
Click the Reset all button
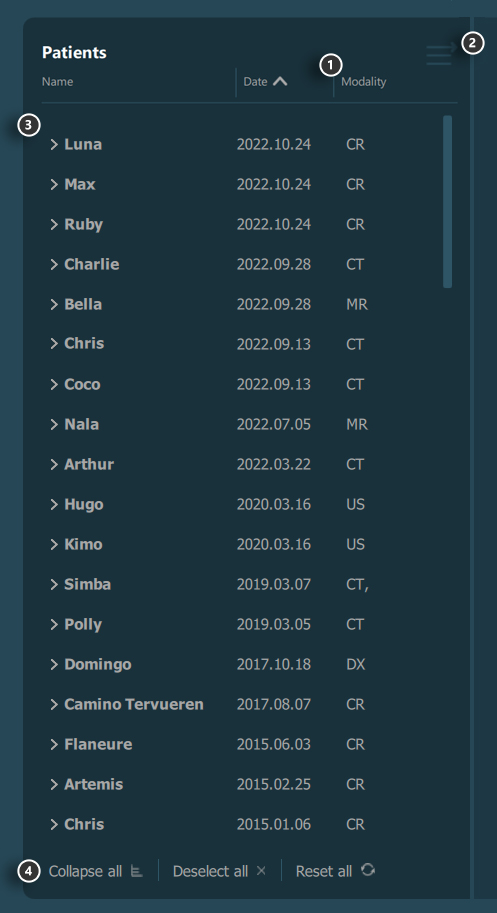335,871
